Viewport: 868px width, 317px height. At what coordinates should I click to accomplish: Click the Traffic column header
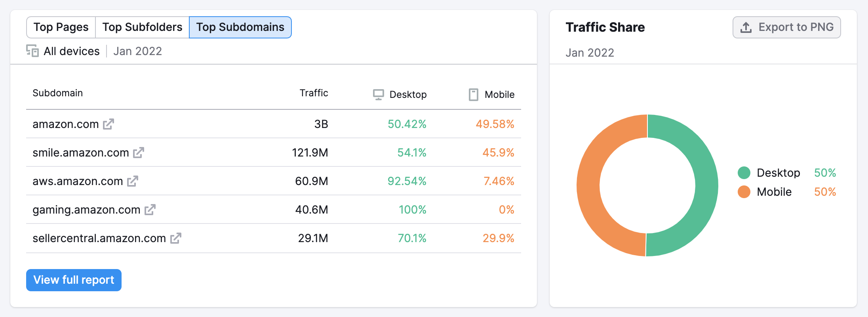tap(314, 93)
